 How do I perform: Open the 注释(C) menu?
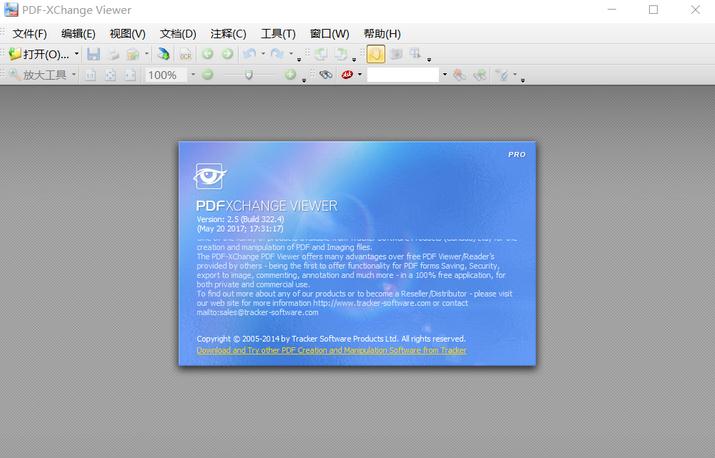pos(228,34)
